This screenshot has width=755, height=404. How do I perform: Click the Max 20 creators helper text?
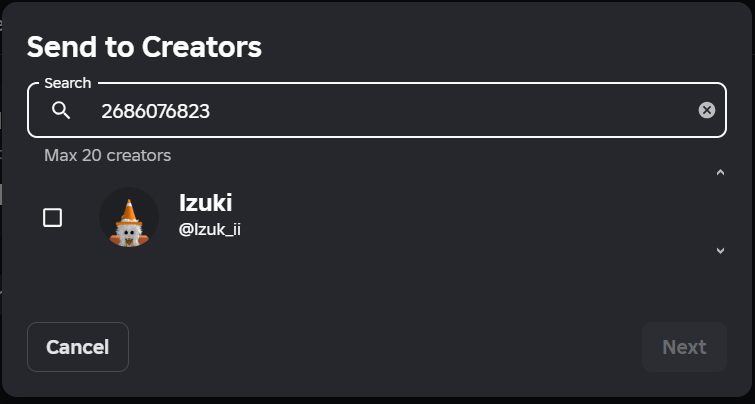click(107, 155)
